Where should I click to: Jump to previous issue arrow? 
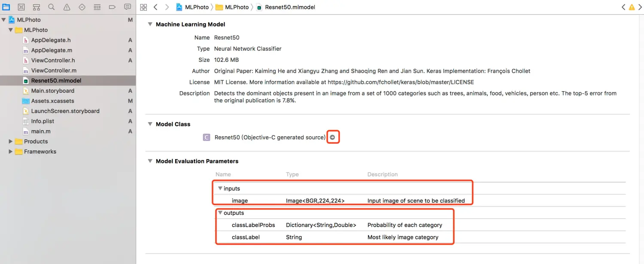tap(623, 7)
